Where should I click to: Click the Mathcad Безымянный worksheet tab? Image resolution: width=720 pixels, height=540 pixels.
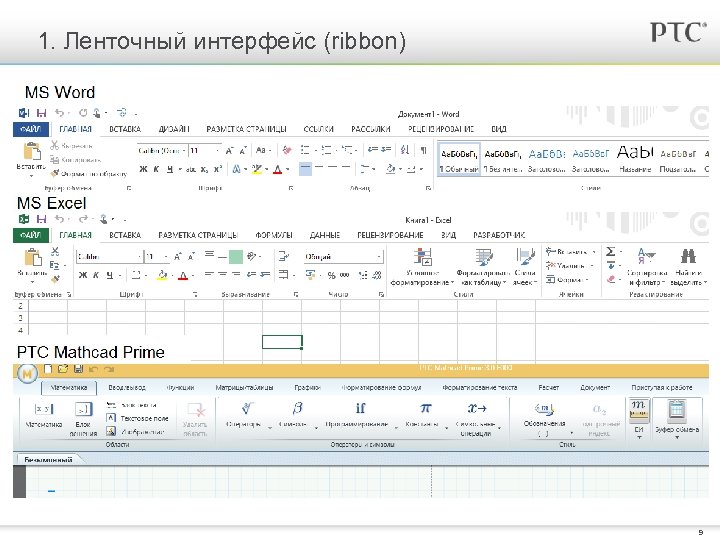pos(48,459)
